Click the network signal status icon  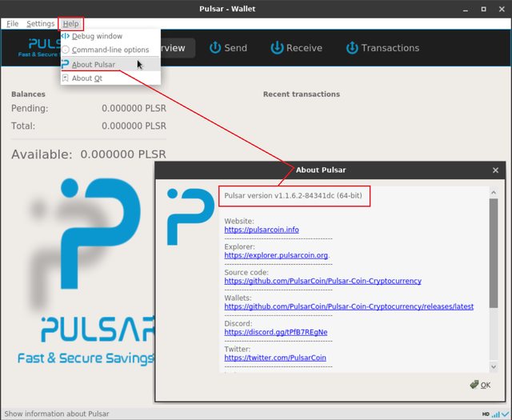coord(496,414)
